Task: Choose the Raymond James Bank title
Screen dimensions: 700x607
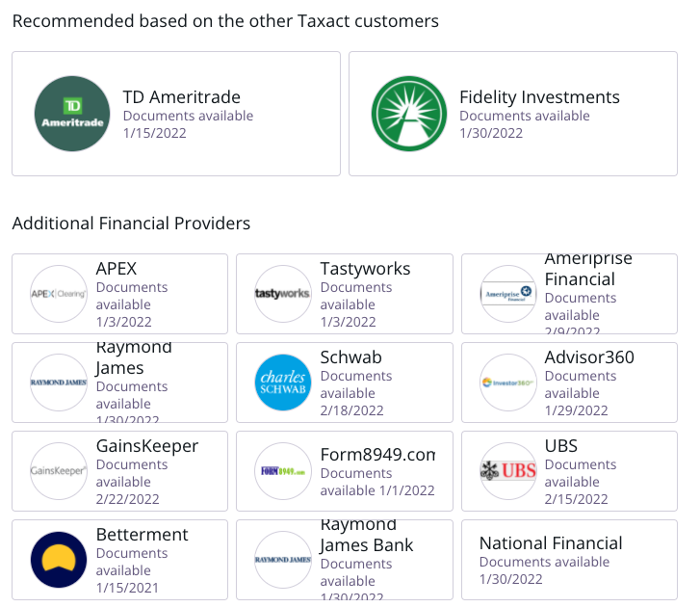Action: click(367, 535)
